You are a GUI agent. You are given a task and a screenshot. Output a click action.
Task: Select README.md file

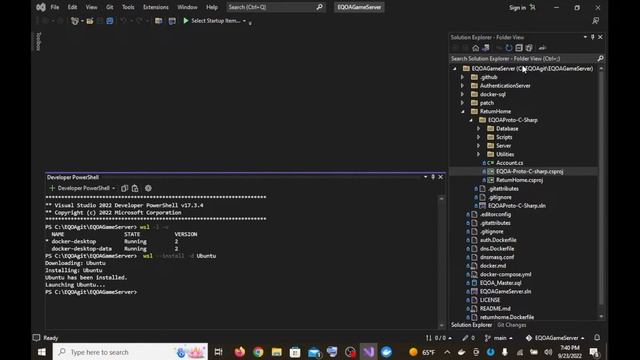495,309
